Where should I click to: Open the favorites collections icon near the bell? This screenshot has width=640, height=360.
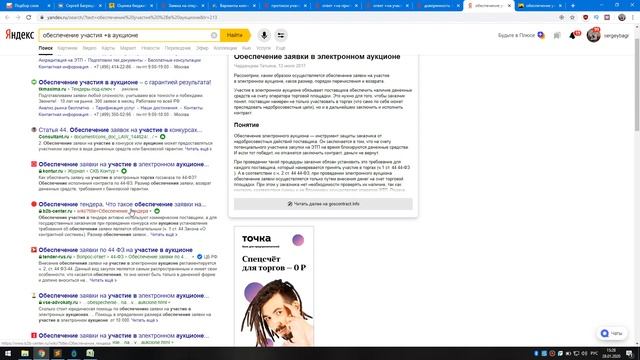tap(557, 36)
